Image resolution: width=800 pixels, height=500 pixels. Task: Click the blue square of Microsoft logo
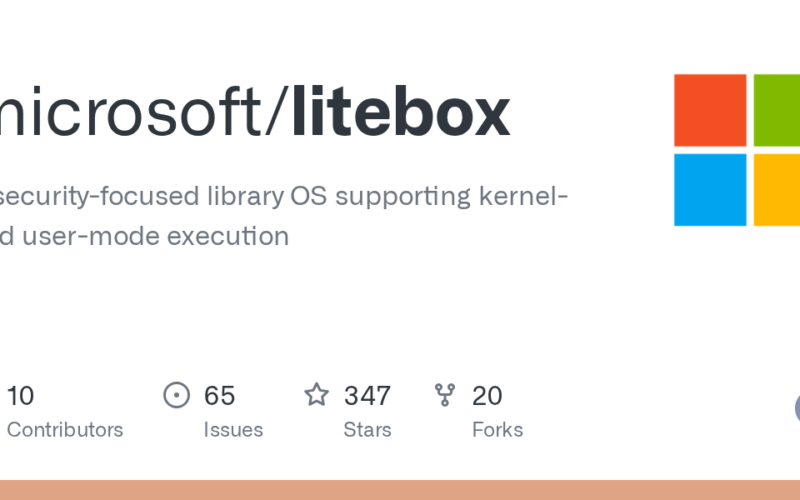pyautogui.click(x=710, y=189)
